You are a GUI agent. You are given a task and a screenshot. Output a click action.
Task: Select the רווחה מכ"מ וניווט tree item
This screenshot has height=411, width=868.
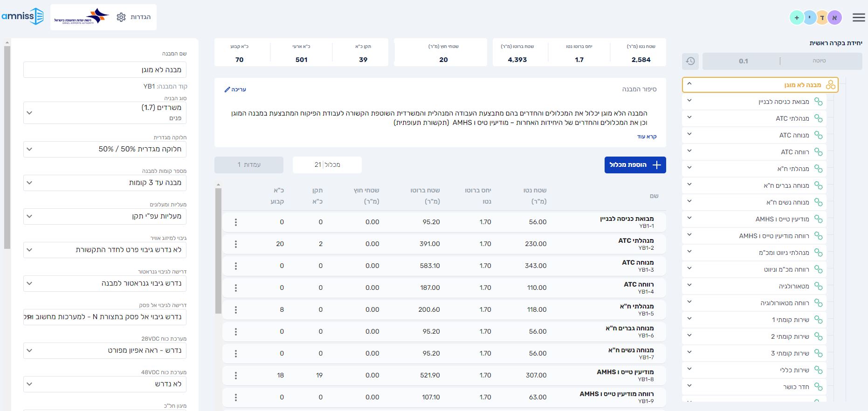754,269
